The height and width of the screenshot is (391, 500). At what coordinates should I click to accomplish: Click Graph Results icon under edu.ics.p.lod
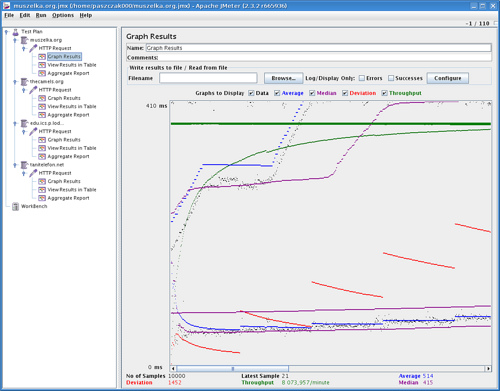(x=42, y=140)
